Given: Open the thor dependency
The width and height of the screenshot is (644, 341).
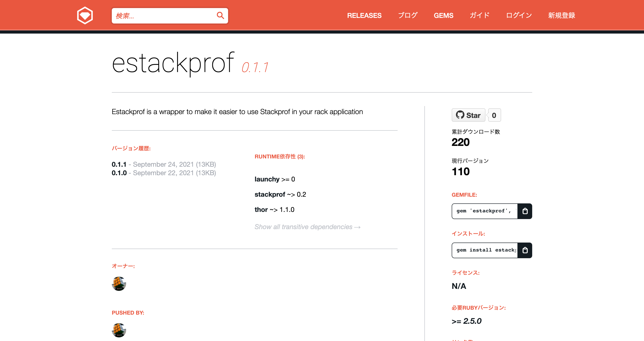Looking at the screenshot, I should (x=261, y=210).
